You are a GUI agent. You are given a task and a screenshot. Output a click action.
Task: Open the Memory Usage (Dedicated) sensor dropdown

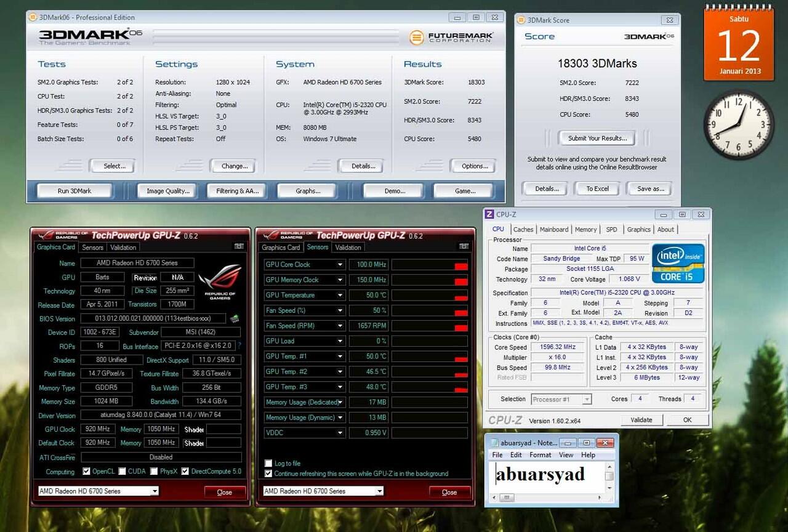pos(340,402)
